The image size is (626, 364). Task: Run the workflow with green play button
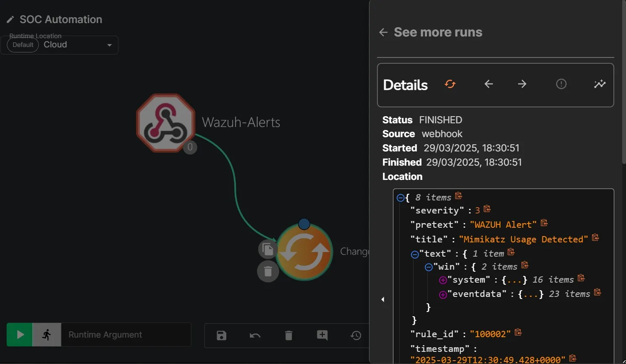point(20,335)
